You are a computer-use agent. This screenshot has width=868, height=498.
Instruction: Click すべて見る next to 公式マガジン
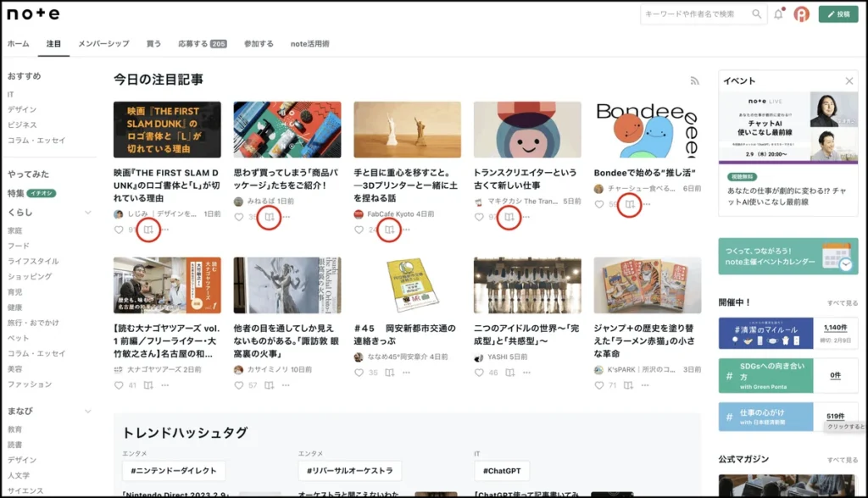pos(843,460)
